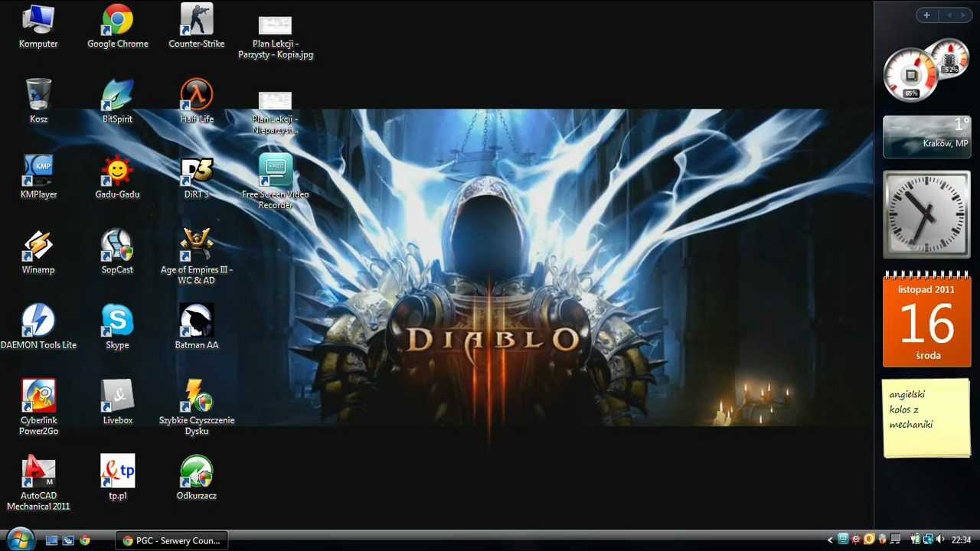Select the Plan Lekcji - Nieparzysty file
The height and width of the screenshot is (551, 980).
tap(276, 112)
